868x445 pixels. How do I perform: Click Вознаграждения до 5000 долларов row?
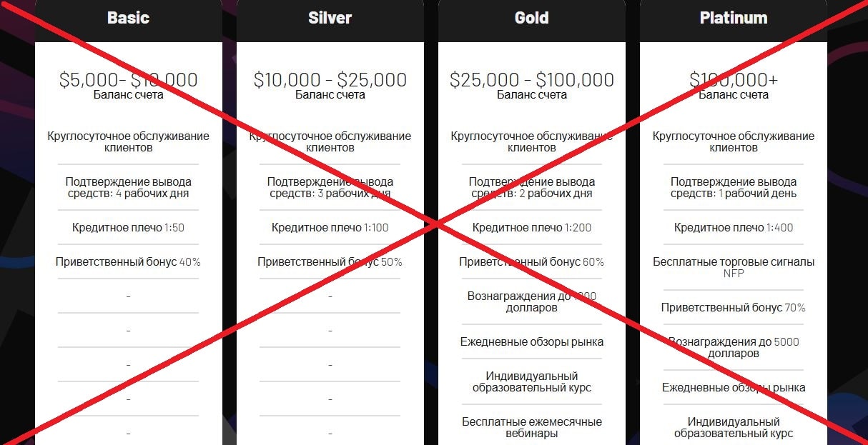tap(733, 347)
